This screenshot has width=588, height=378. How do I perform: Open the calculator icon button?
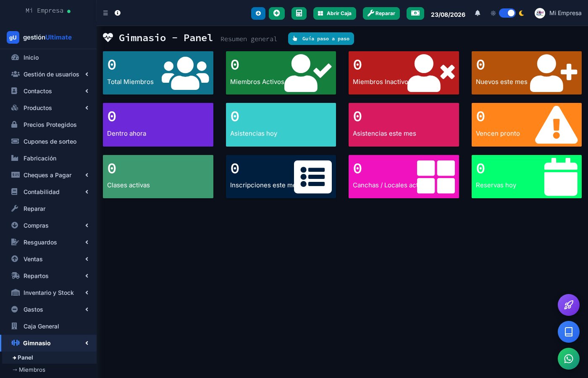(299, 13)
